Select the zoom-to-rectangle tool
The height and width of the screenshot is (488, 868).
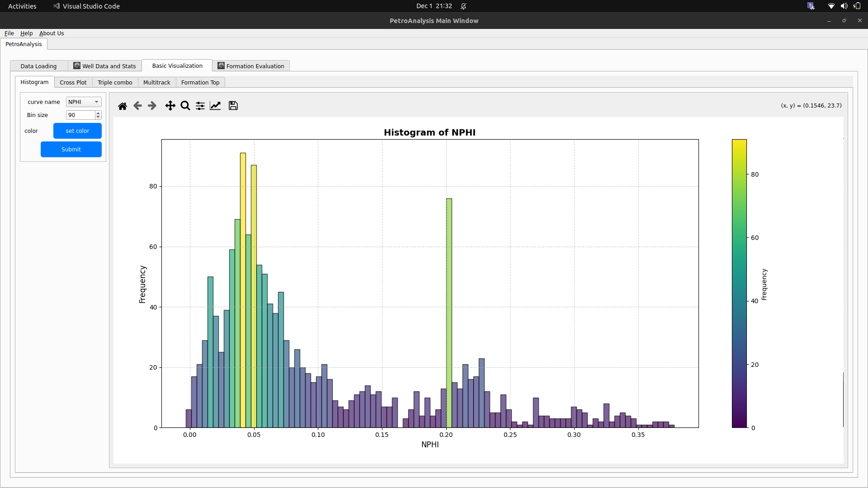point(185,106)
